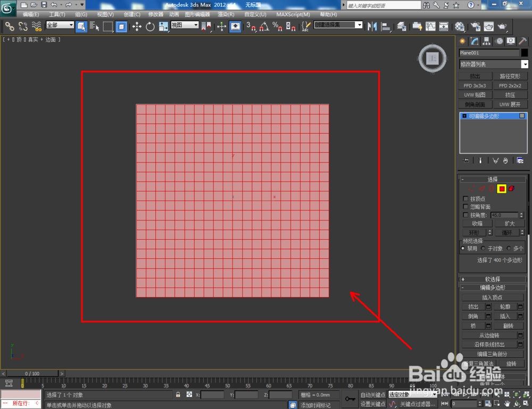Select Vertex sub-object level
The image size is (532, 409).
click(x=471, y=189)
